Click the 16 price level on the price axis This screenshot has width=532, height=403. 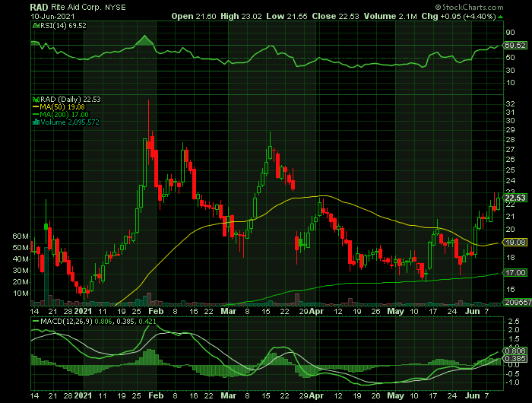[x=510, y=290]
